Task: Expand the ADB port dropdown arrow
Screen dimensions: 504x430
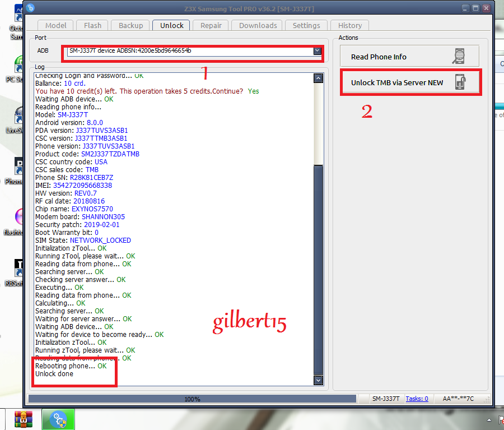Action: pos(318,51)
